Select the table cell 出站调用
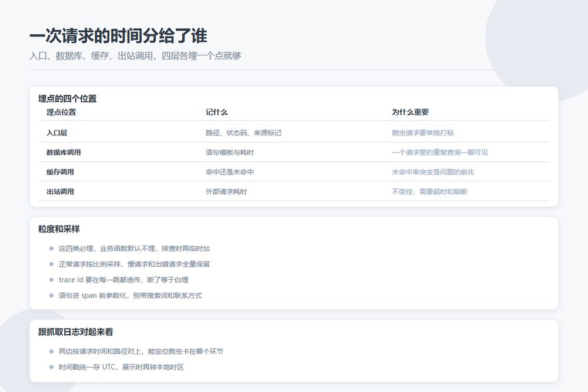Viewport: 588px width, 392px height. pyautogui.click(x=61, y=191)
